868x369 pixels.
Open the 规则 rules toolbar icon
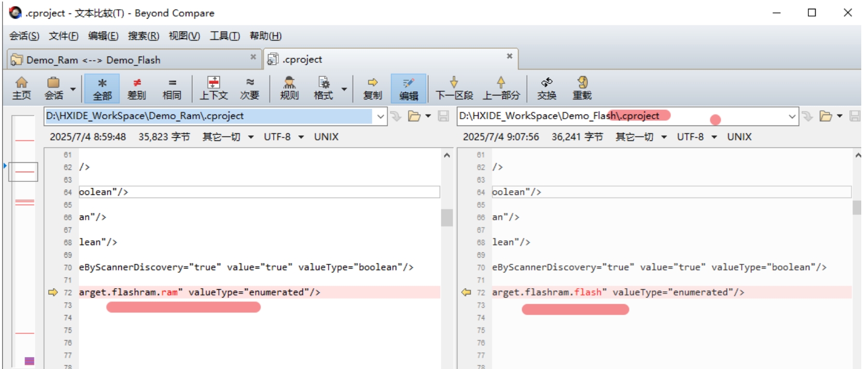[289, 88]
